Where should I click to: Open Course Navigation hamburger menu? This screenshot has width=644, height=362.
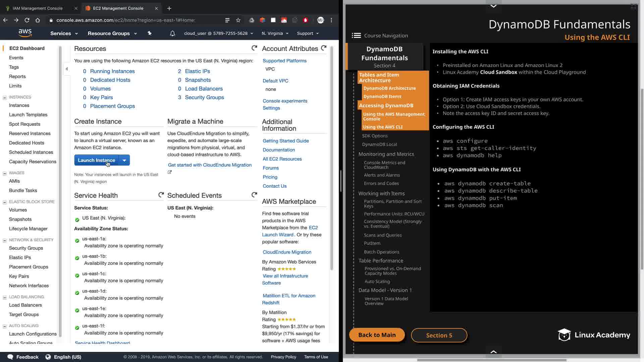point(356,36)
